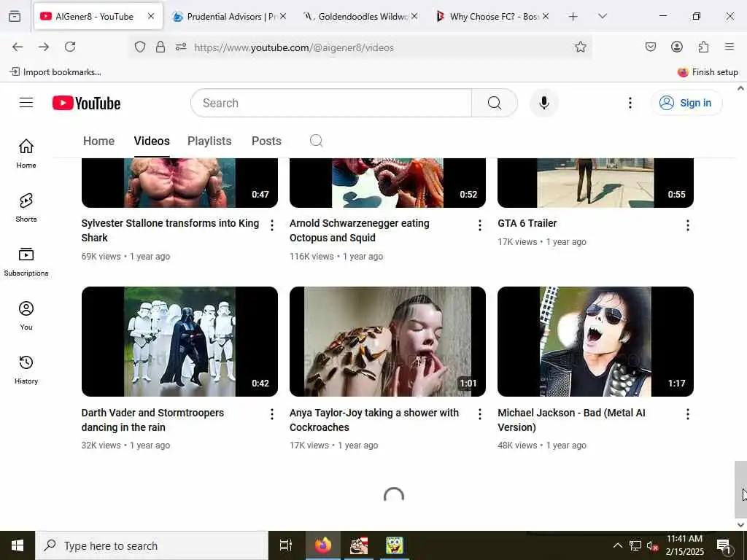Open the Pocket save icon
Screen dimensions: 747x560
click(x=650, y=47)
